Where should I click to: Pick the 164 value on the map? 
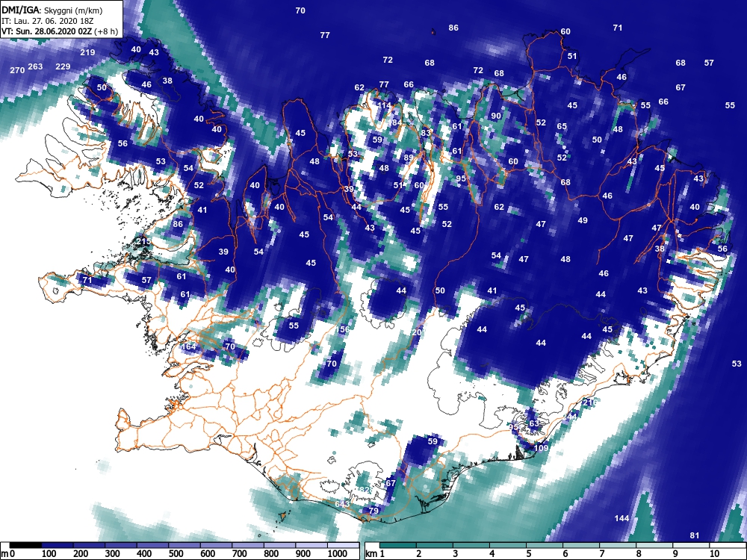coord(189,346)
